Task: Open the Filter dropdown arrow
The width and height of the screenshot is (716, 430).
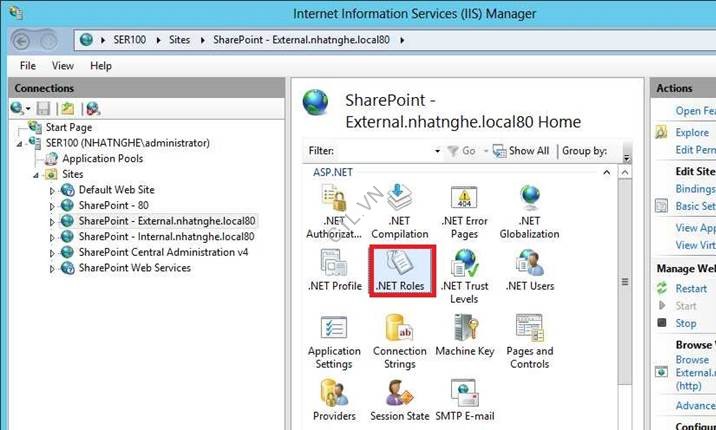Action: (x=437, y=151)
